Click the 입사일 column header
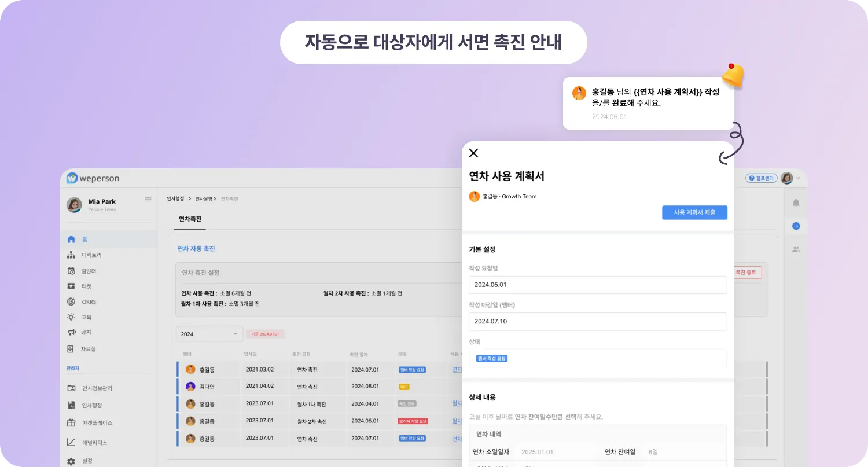Viewport: 868px width, 467px height. (249, 354)
